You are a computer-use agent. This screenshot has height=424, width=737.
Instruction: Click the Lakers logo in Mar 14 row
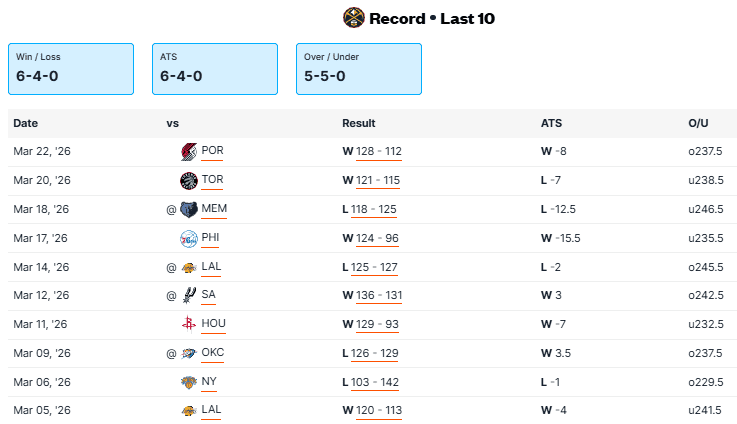click(189, 268)
